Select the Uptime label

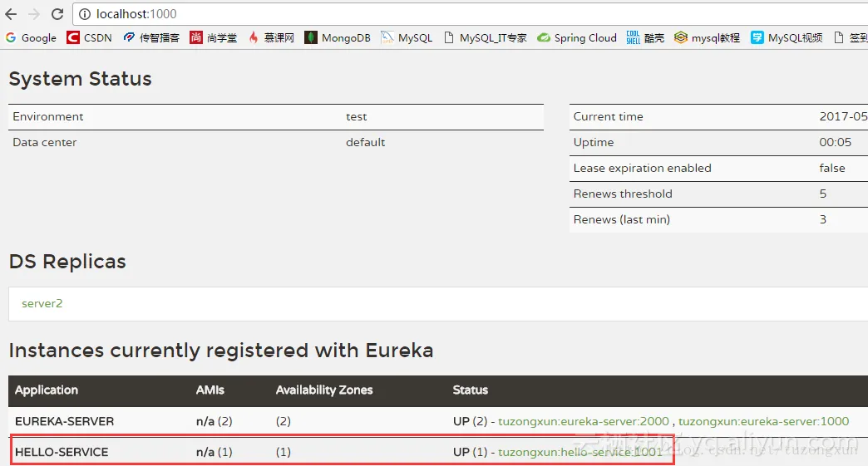(594, 142)
